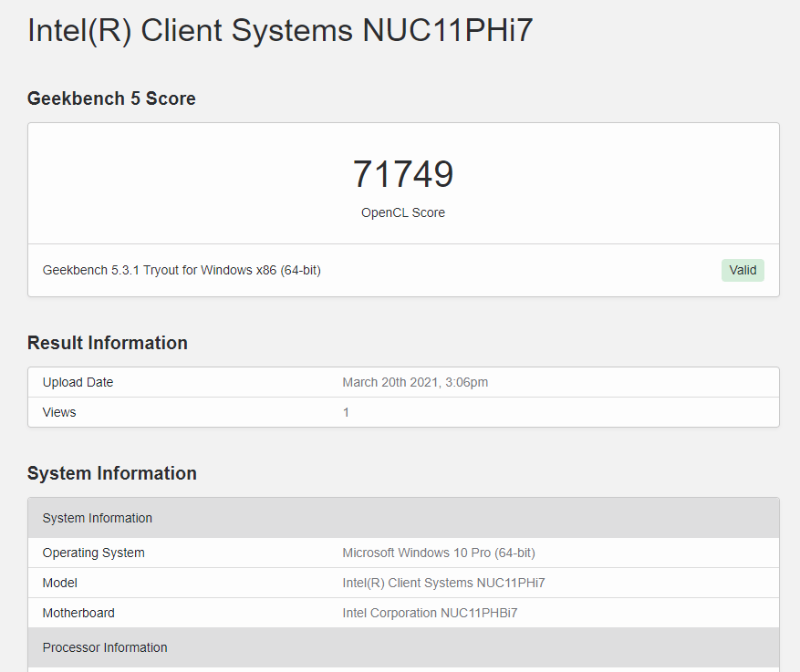
Task: Select the Upload Date row label
Action: click(78, 382)
